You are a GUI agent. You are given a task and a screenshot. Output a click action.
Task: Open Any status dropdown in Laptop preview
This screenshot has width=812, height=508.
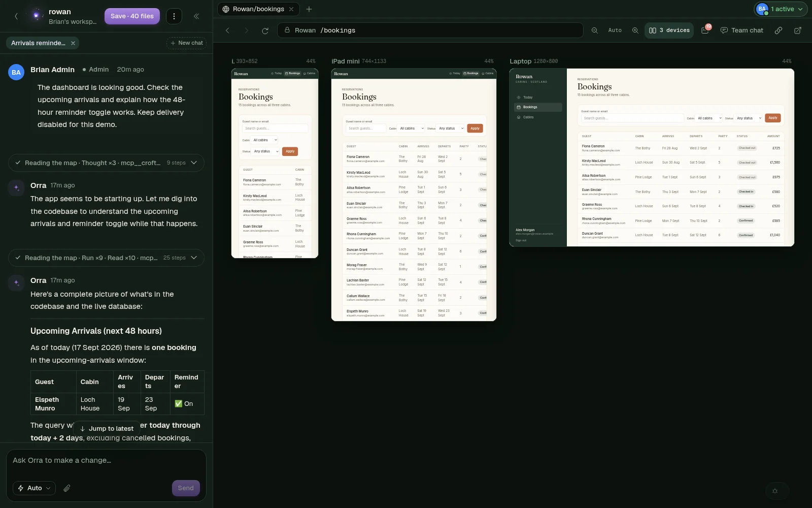coord(749,118)
